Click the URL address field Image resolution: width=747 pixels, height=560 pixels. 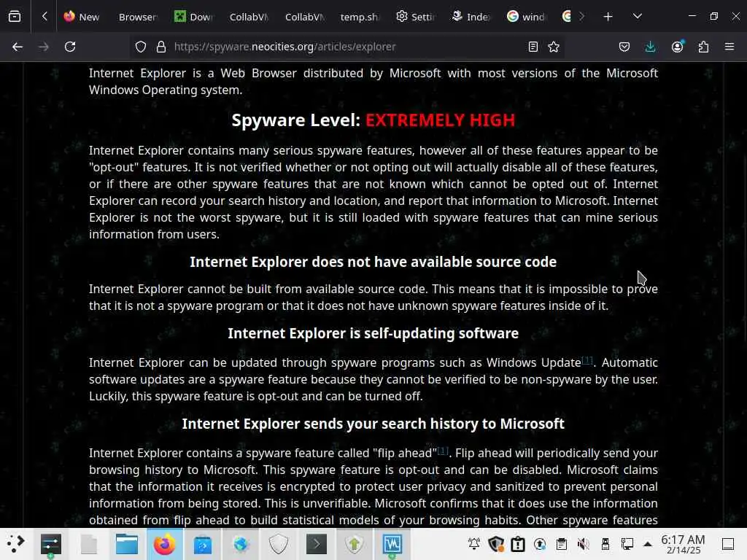[x=346, y=47]
